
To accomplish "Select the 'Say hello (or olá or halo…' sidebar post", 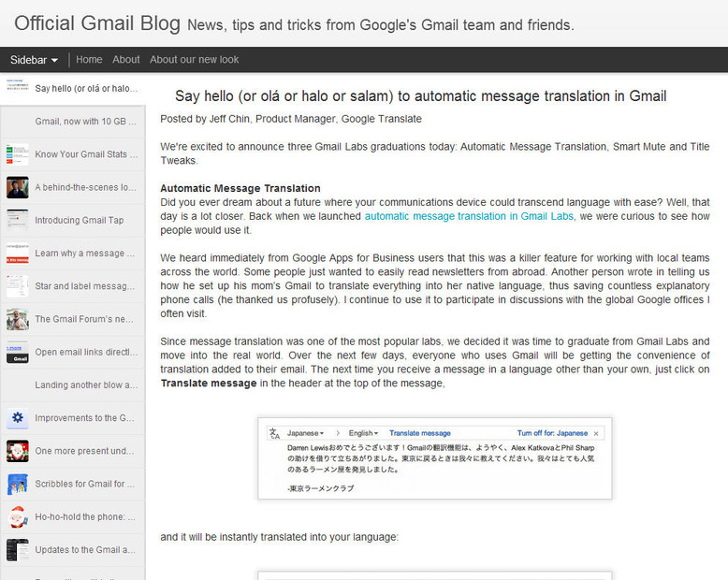I will tap(72, 88).
